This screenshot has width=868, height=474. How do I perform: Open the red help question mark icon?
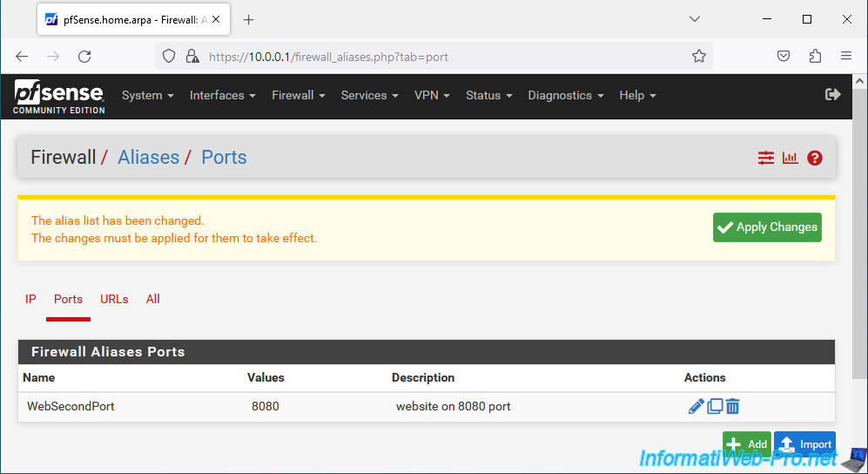pos(814,159)
